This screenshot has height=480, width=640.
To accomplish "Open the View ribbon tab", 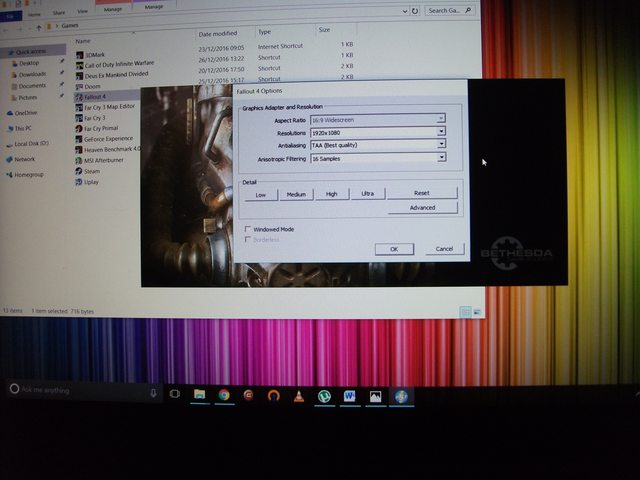I will coord(82,11).
